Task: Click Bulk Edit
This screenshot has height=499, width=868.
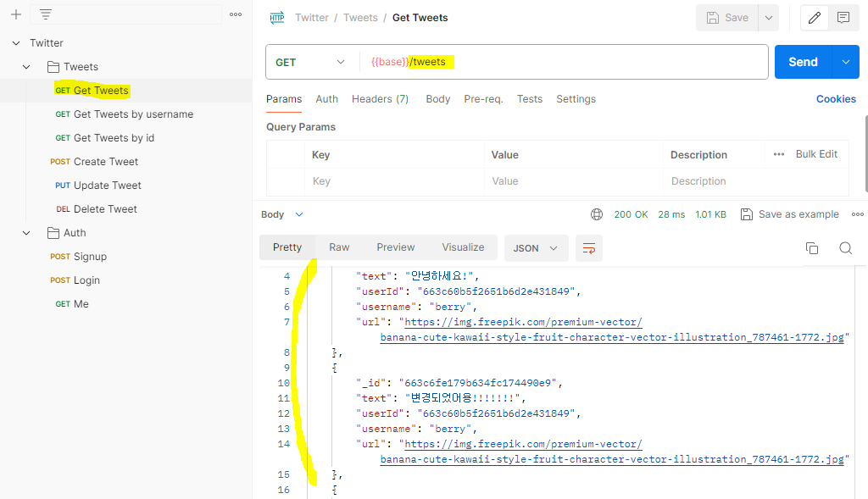Action: point(816,154)
